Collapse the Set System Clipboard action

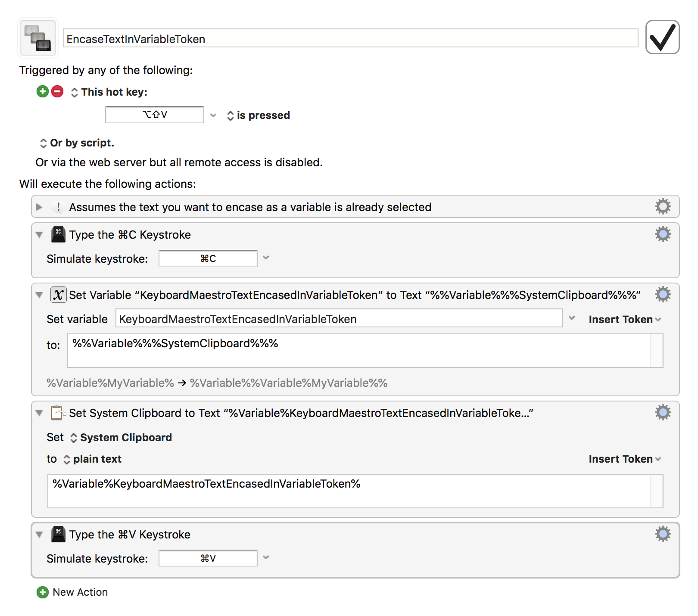(x=39, y=413)
